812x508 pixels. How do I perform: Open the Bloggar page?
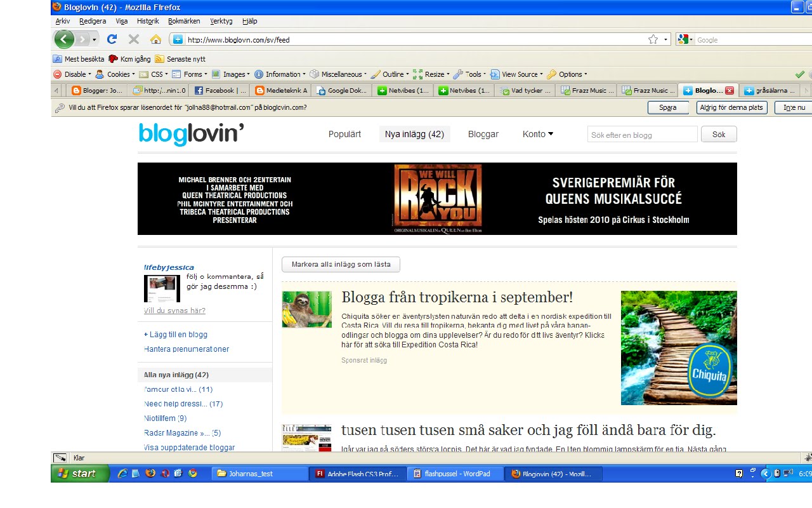(483, 134)
